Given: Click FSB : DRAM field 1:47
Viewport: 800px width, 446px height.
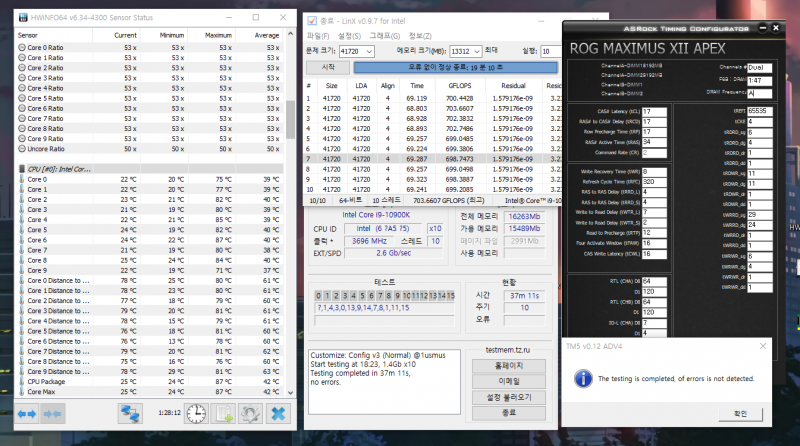Looking at the screenshot, I should tap(760, 81).
